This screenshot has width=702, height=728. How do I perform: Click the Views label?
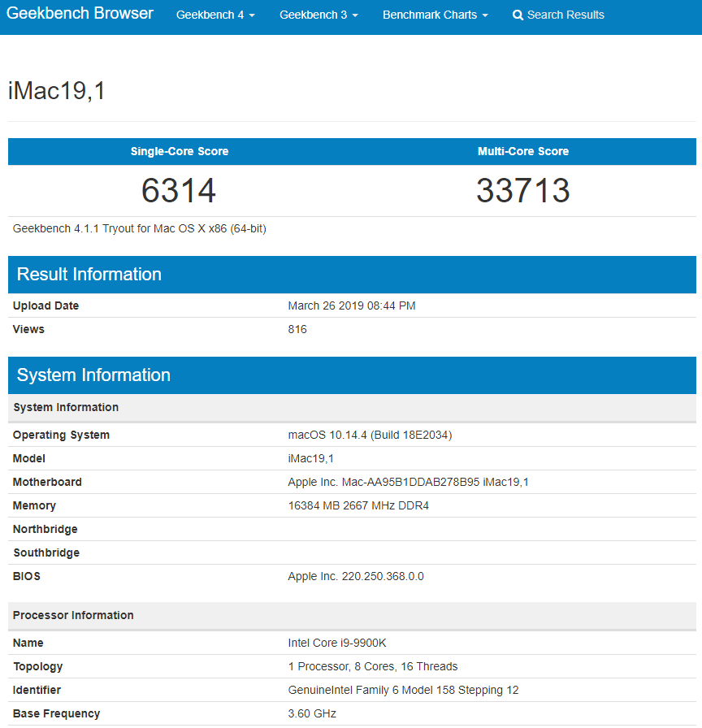click(x=28, y=330)
